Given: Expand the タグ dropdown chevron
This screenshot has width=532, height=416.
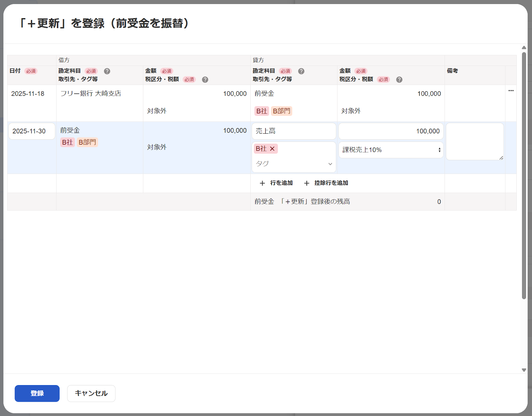Looking at the screenshot, I should tap(330, 164).
